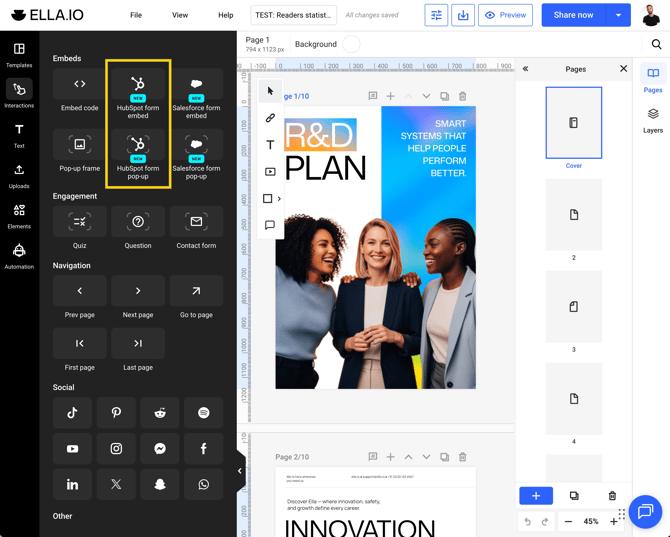Screen dimensions: 670x537
Task: Choose the link tool in canvas toolbar
Action: point(270,118)
